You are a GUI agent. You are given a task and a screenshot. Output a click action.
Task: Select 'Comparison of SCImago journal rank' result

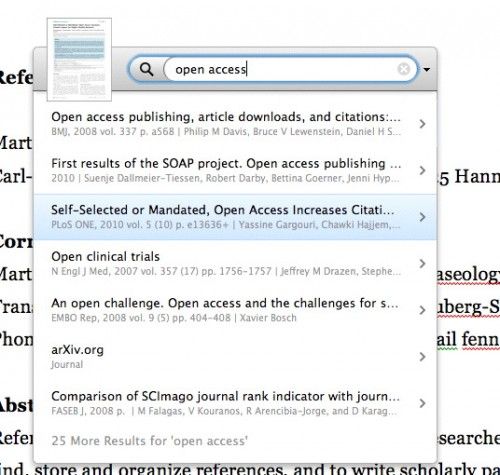point(235,403)
